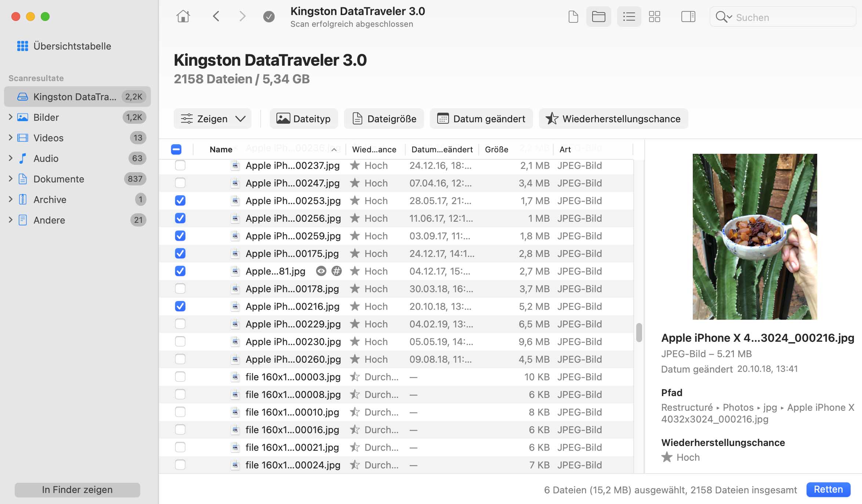Open the search options chevron
Viewport: 862px width, 504px height.
tap(729, 17)
